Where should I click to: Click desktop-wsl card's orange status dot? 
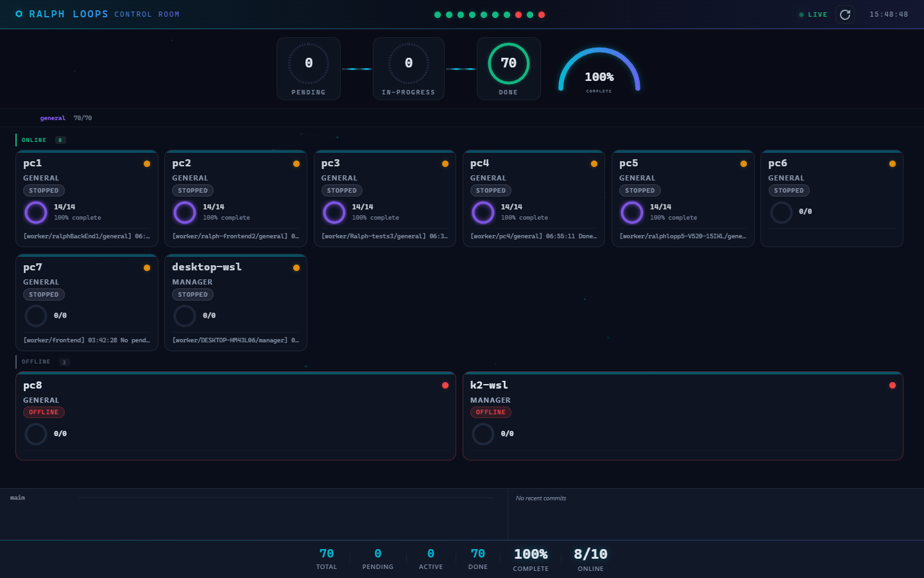(x=296, y=268)
